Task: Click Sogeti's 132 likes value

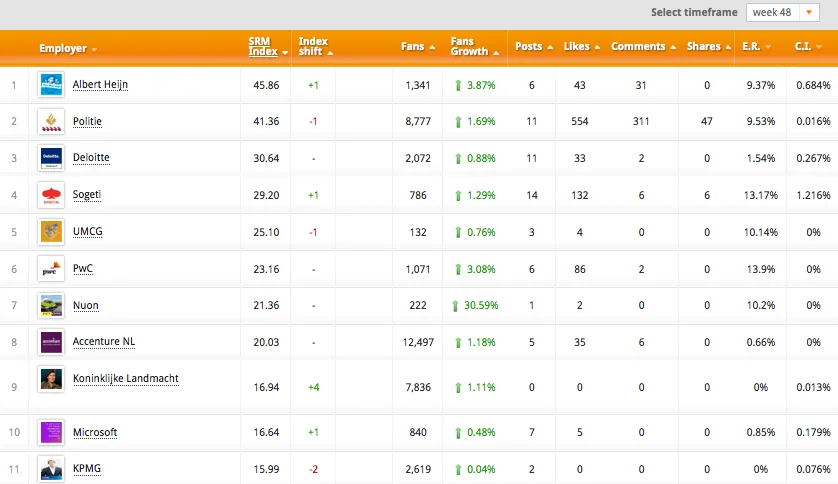Action: click(x=579, y=195)
